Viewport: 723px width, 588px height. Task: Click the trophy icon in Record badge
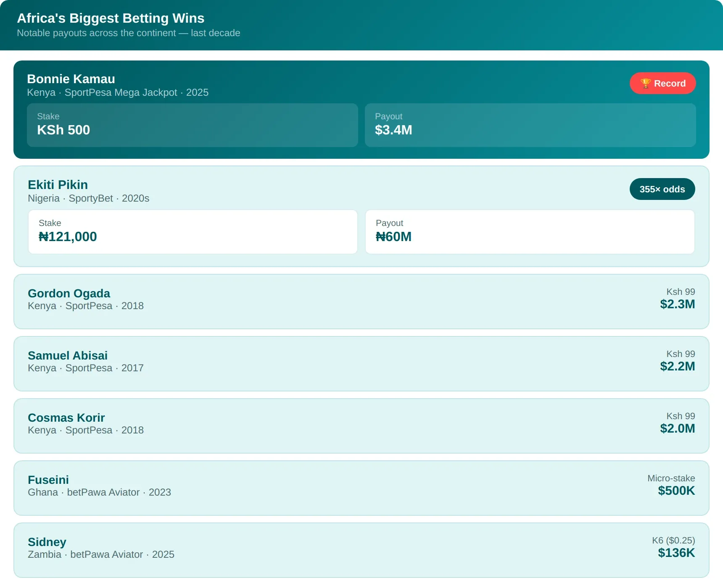coord(646,83)
